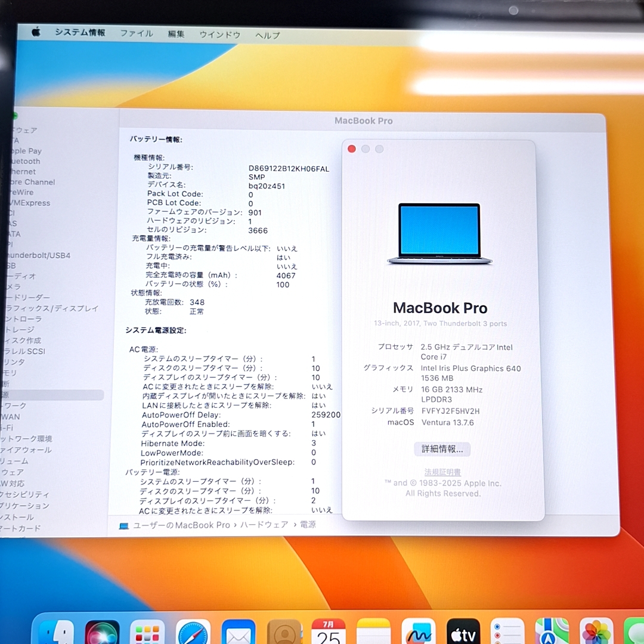The width and height of the screenshot is (644, 644).
Task: Open Siri from the Dock
Action: click(x=102, y=633)
